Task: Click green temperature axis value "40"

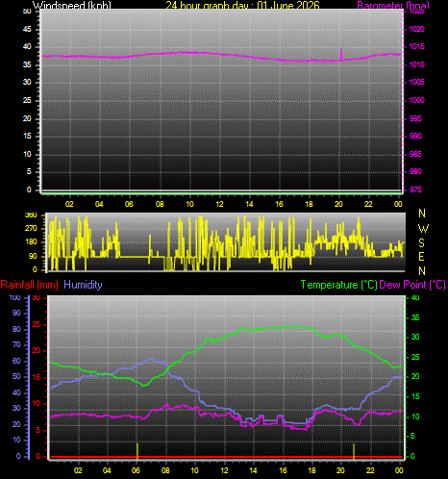Action: click(x=415, y=297)
